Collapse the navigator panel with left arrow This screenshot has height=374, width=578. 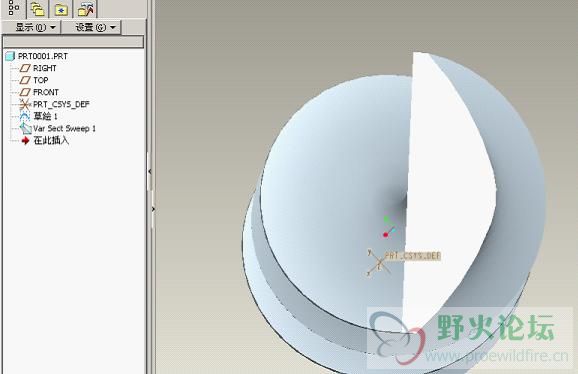[150, 171]
